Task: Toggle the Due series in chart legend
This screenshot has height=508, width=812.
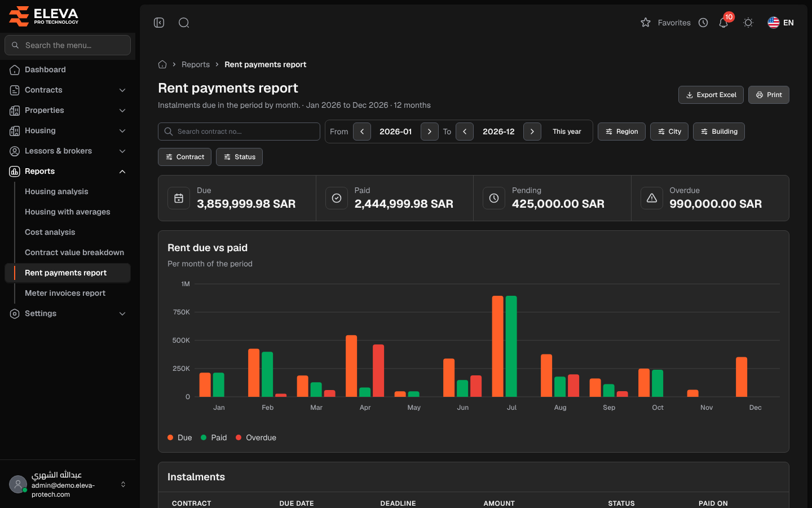Action: tap(180, 437)
